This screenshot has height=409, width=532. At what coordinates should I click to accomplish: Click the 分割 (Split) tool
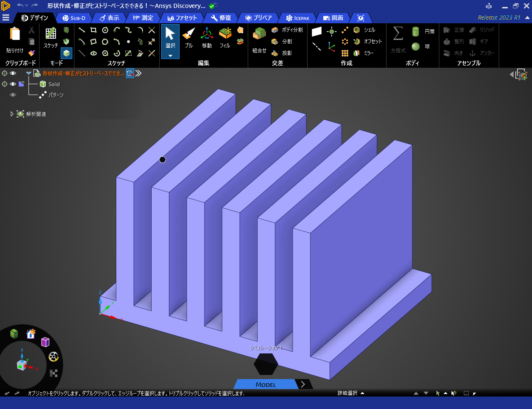[x=282, y=42]
